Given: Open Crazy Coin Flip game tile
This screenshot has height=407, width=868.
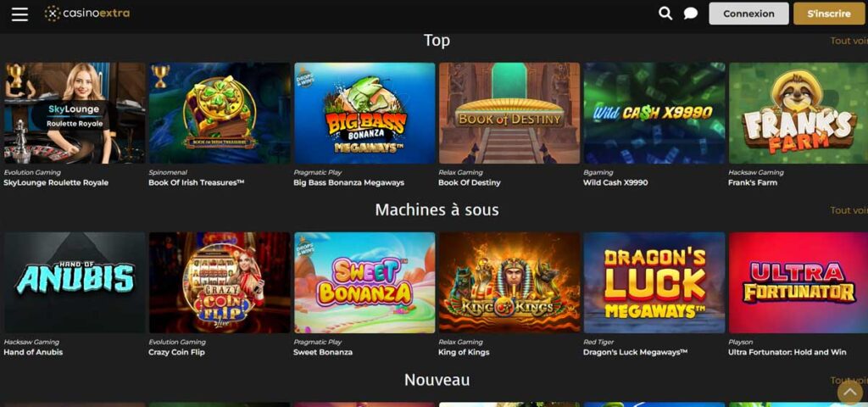Looking at the screenshot, I should [220, 282].
